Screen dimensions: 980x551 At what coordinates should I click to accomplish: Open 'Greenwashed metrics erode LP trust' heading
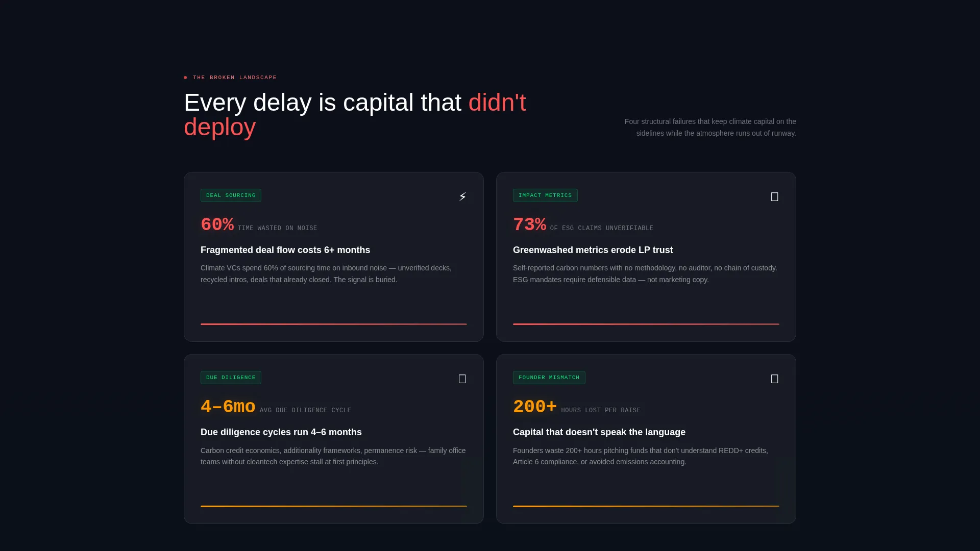click(593, 250)
